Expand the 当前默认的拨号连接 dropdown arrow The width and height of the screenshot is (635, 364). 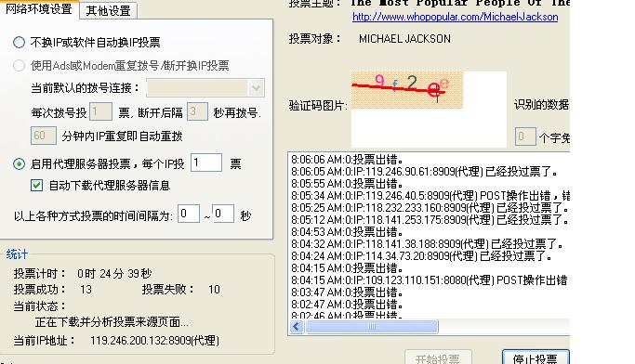coord(256,88)
